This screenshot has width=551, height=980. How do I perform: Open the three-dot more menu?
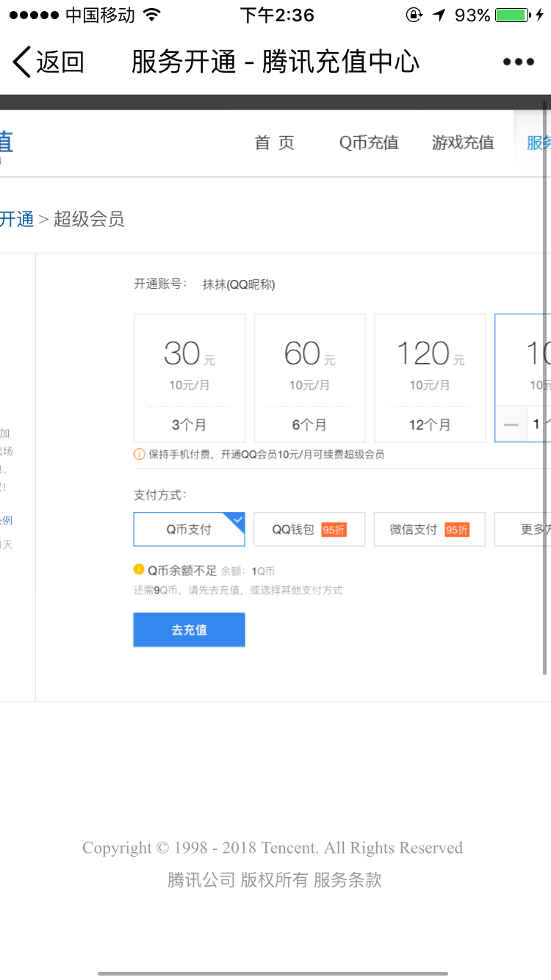pyautogui.click(x=519, y=62)
